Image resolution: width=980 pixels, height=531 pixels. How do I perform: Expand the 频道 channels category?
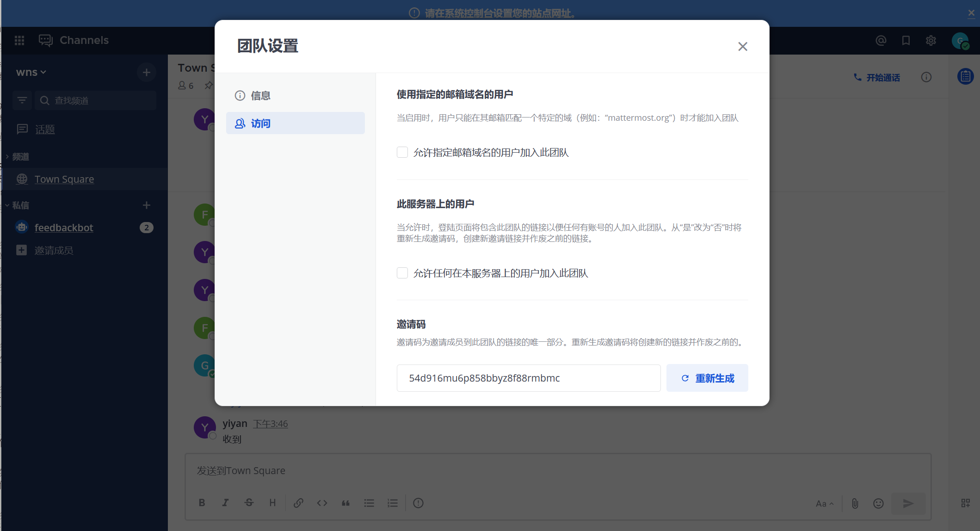[x=20, y=157]
